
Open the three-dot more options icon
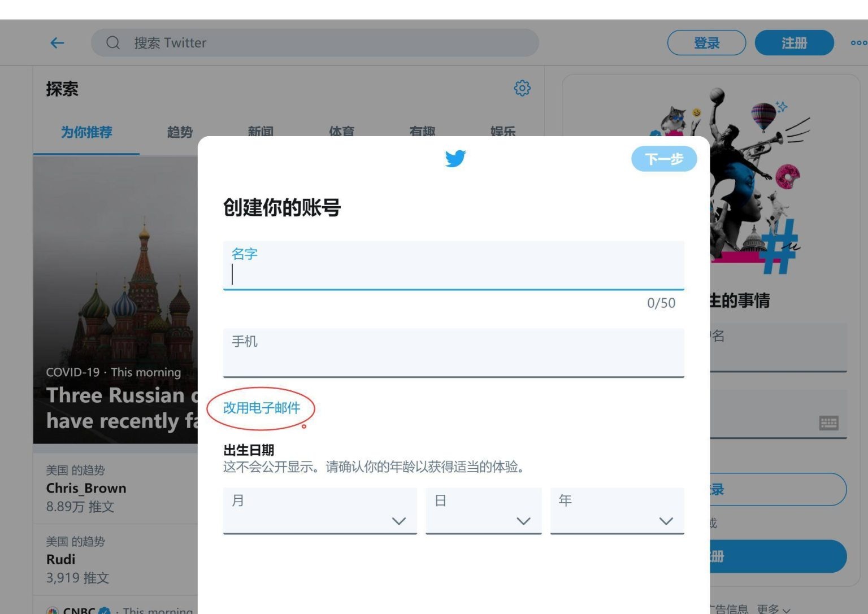[858, 42]
